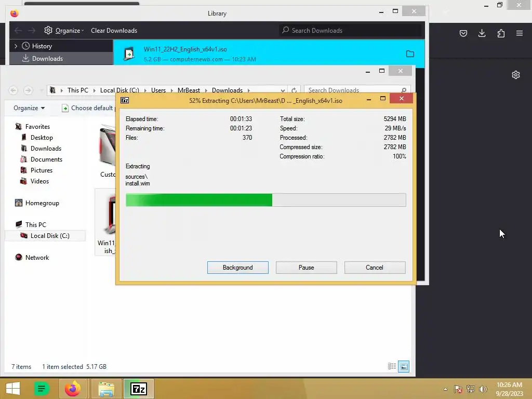Click Local Disk (C:) breadcrumb
Viewport: 532px width, 399px height.
(x=119, y=90)
